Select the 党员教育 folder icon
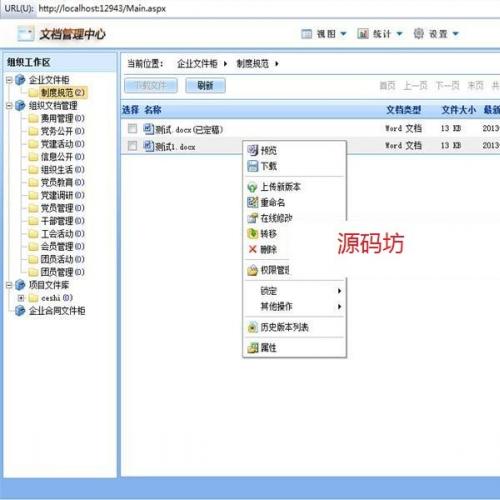500x500 pixels. pyautogui.click(x=33, y=182)
